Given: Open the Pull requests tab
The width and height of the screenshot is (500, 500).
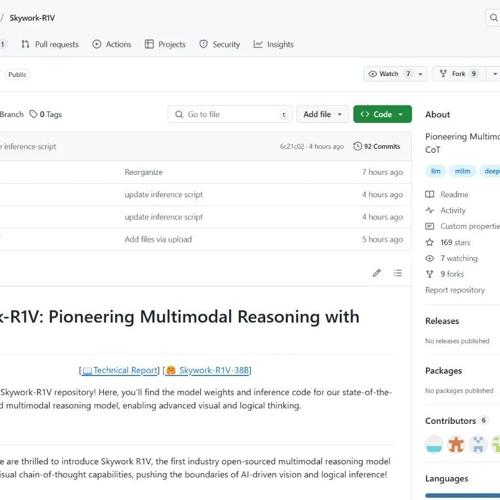Looking at the screenshot, I should 50,44.
